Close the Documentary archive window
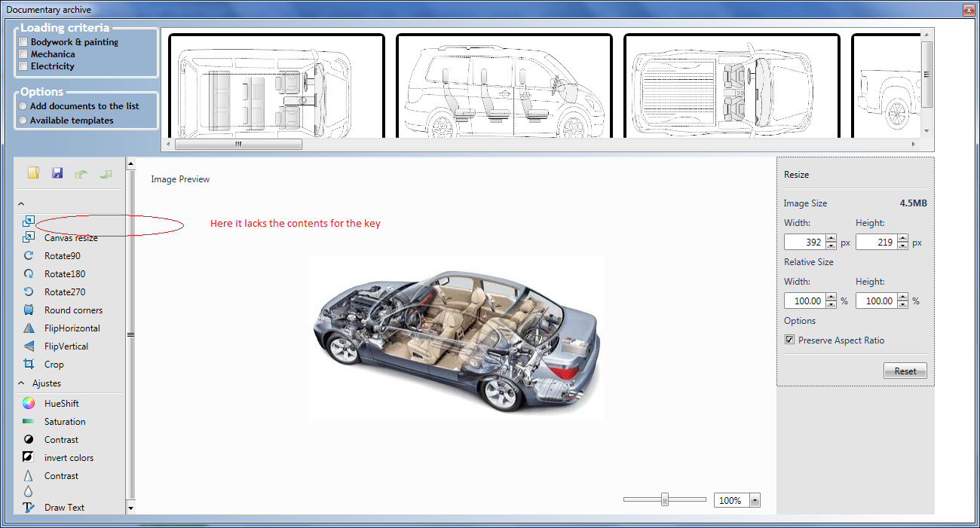 (968, 10)
